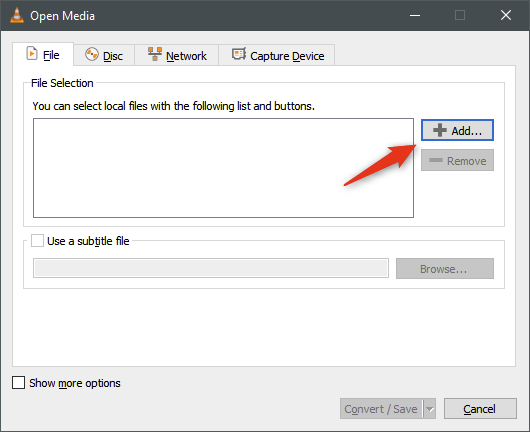This screenshot has width=530, height=432.
Task: Click the Browse... subtitle button
Action: pyautogui.click(x=445, y=269)
